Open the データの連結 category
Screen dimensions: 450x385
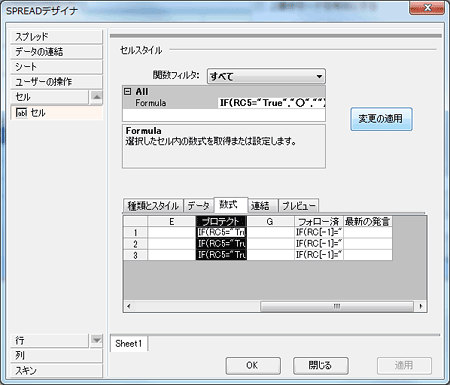pyautogui.click(x=56, y=52)
